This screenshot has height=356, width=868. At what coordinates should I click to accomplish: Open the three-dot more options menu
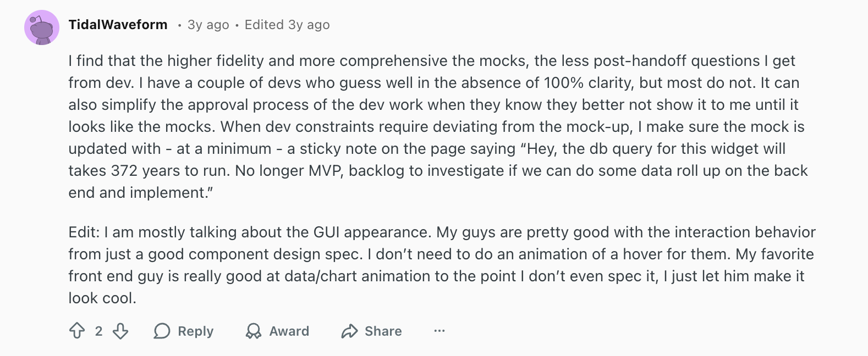click(x=439, y=331)
